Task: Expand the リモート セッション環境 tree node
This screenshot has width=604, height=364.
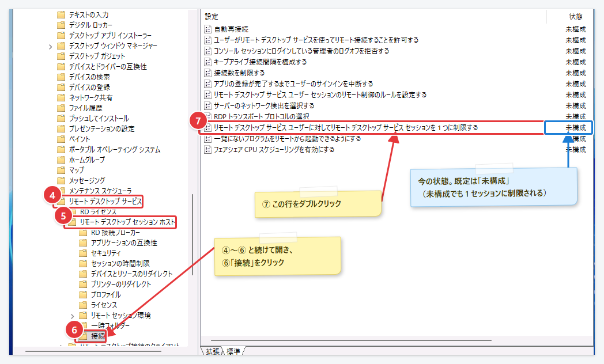Action: (x=73, y=316)
